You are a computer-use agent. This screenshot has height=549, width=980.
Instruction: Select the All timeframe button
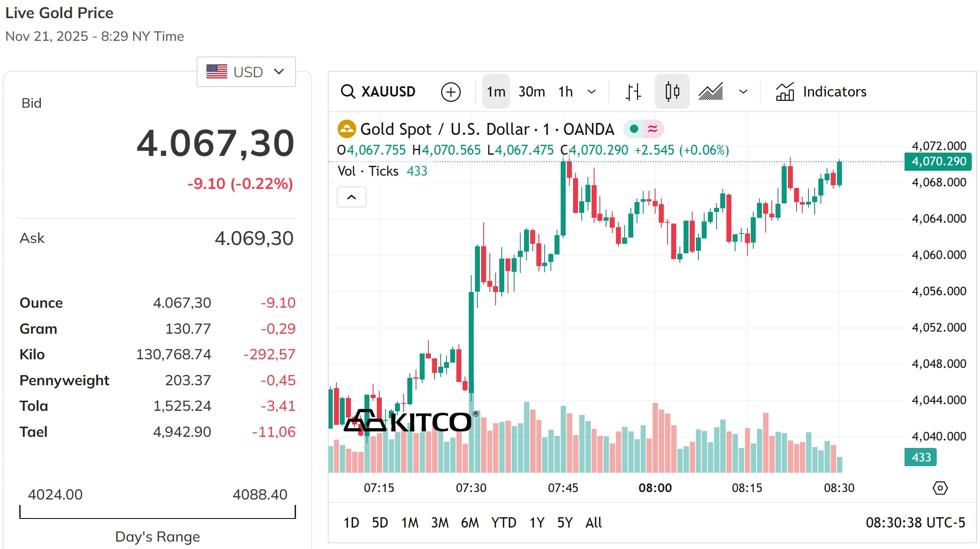(593, 523)
